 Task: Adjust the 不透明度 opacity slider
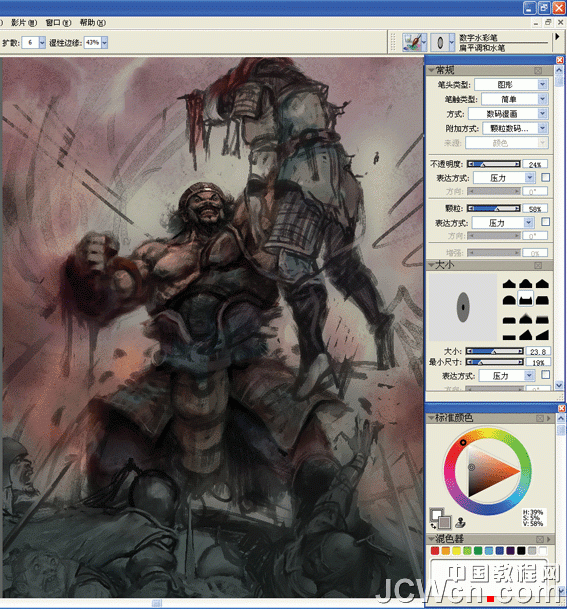tap(494, 164)
